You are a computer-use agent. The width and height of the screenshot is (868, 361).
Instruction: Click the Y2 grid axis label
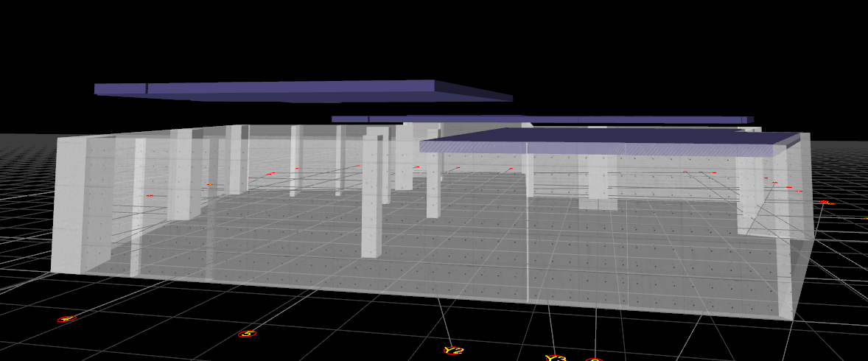click(x=453, y=351)
